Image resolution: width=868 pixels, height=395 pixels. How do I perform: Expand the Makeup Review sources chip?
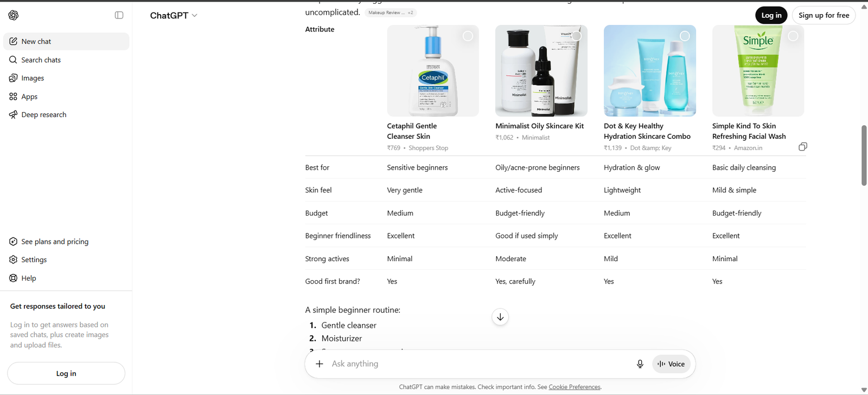pos(391,12)
